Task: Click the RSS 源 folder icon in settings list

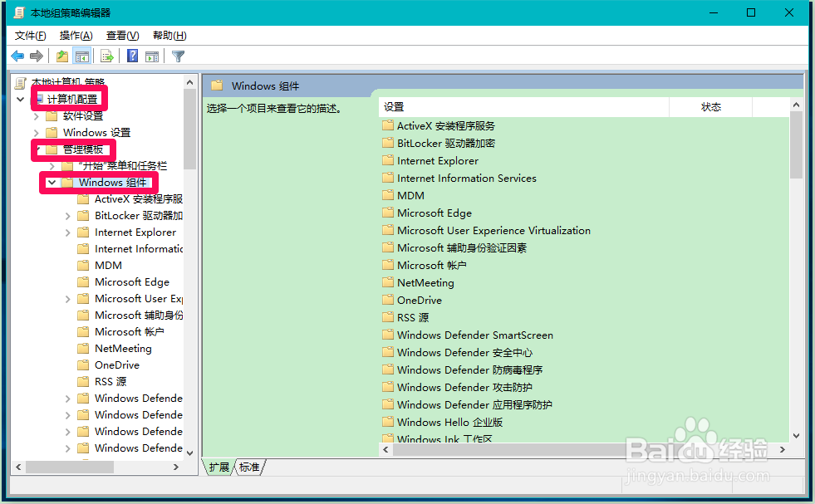Action: 388,317
